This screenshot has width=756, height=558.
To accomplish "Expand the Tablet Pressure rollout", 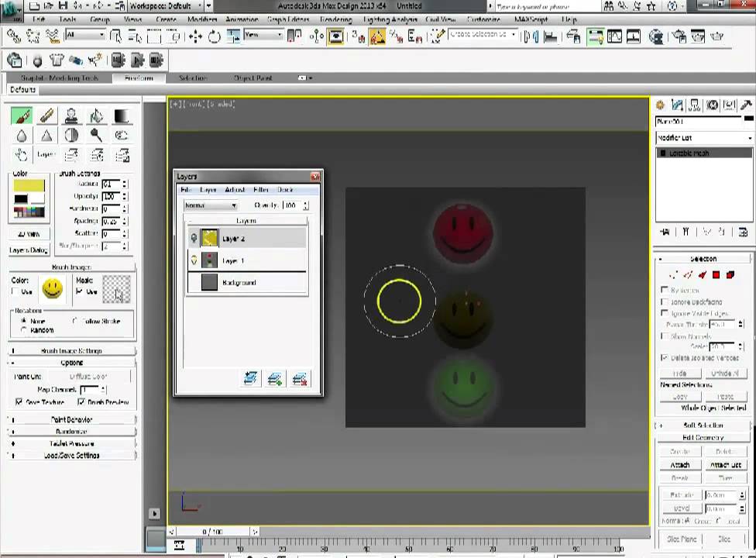I will click(71, 444).
